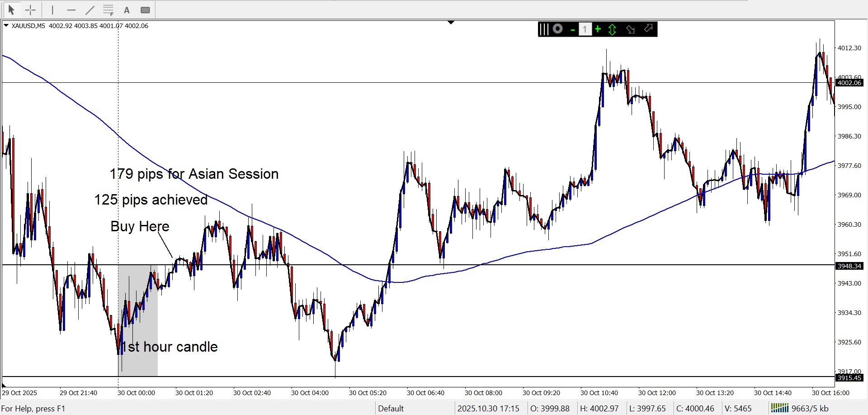This screenshot has width=868, height=415.
Task: Click the 3925.60 price scale value
Action: point(849,342)
